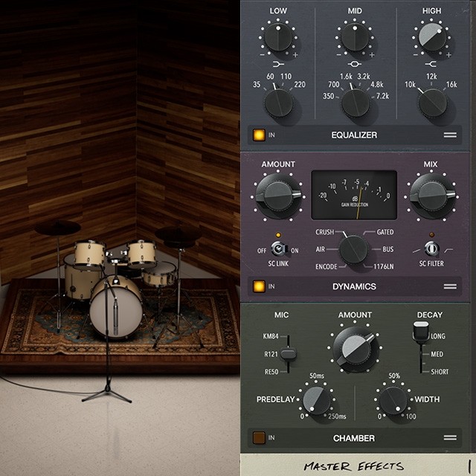Select BUS compressor mode
This screenshot has width=476, height=476.
pos(388,249)
